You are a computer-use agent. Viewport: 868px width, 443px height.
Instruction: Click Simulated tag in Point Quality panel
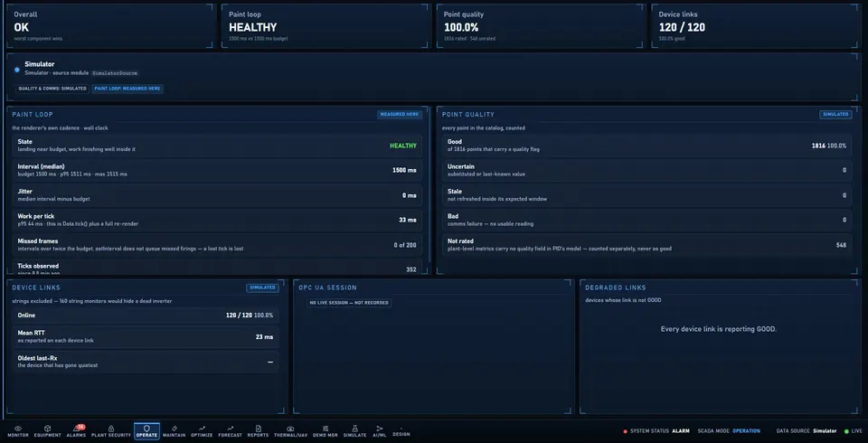click(835, 115)
